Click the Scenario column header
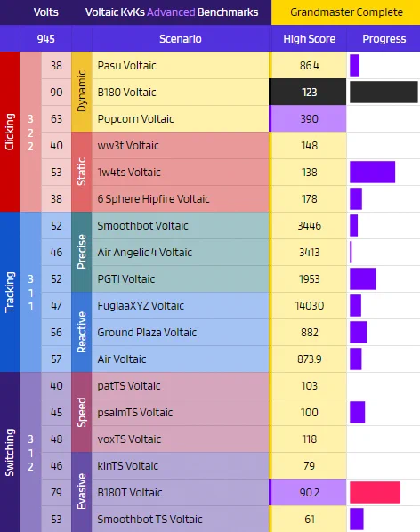The height and width of the screenshot is (532, 420). [181, 38]
